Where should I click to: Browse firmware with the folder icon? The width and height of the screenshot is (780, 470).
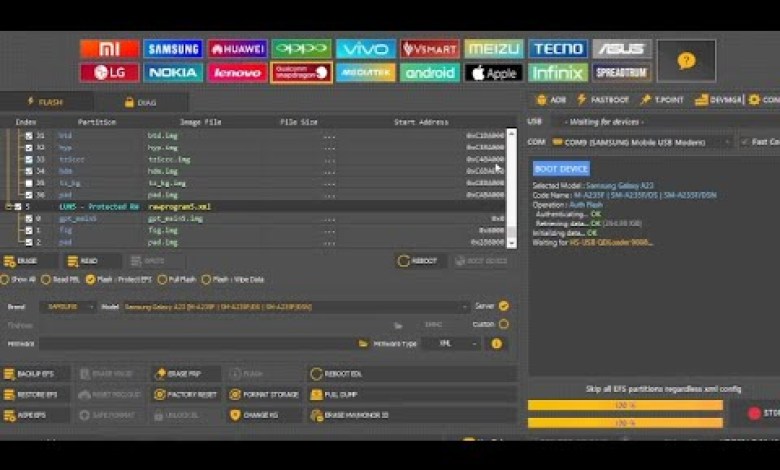click(363, 344)
